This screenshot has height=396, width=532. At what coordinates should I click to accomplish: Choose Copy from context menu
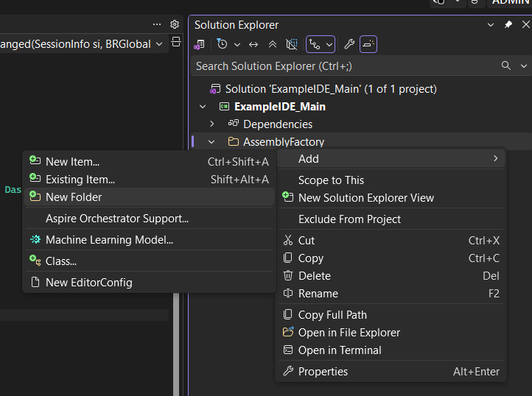391,258
